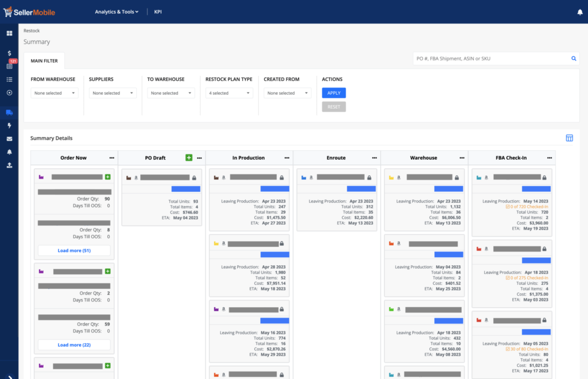Screen dimensions: 588x379
Task: Expand the Restock Plan Type dropdown
Action: (x=229, y=93)
